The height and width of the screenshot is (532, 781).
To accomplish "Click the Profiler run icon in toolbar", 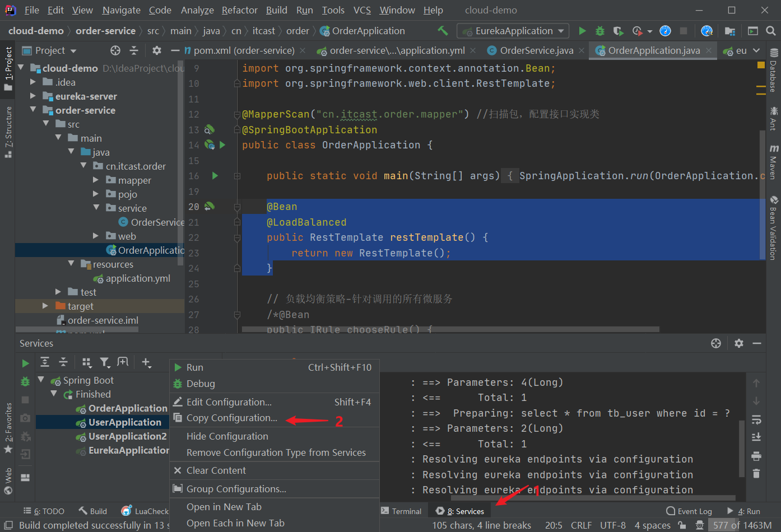I will click(x=638, y=31).
